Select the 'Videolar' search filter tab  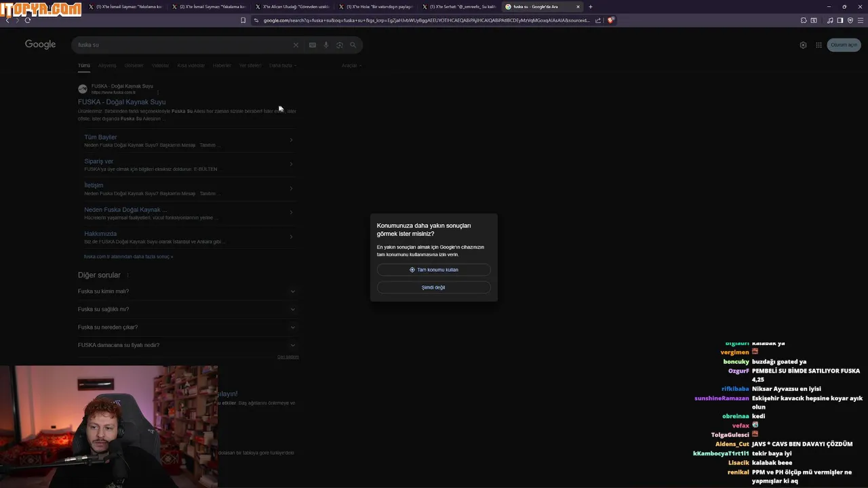coord(160,66)
